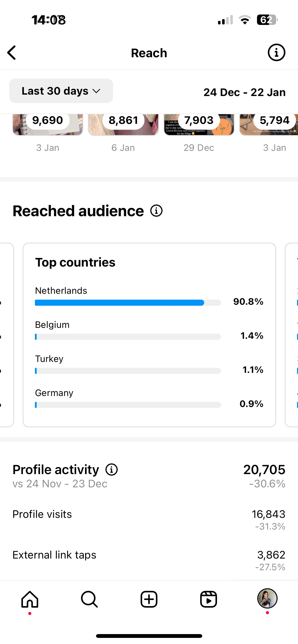Select the Profile visits row
The height and width of the screenshot is (644, 298).
pos(149,519)
